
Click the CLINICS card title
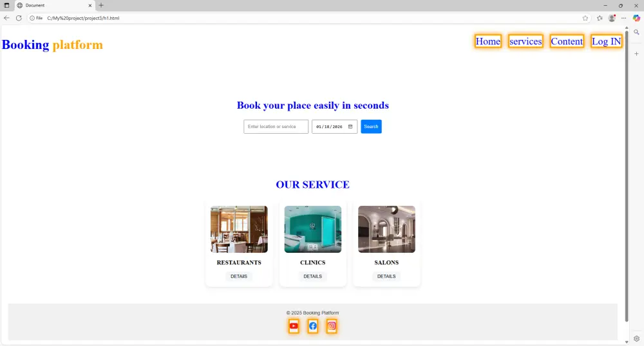(312, 262)
